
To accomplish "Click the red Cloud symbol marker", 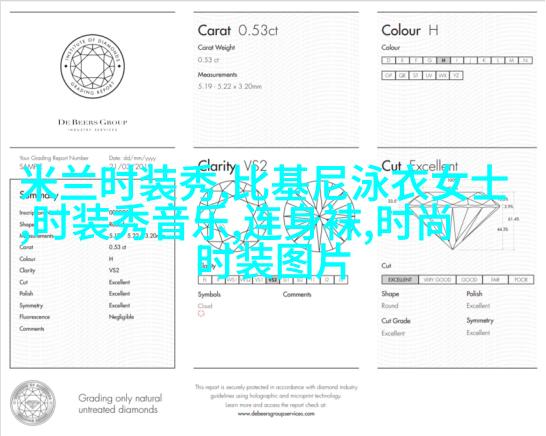I will click(x=202, y=314).
